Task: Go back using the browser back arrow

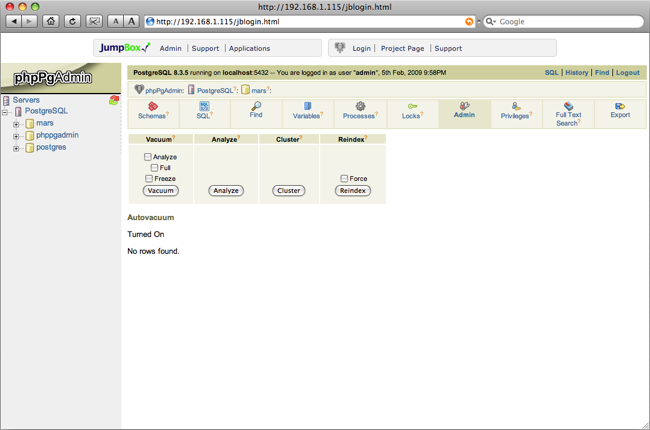Action: point(14,21)
